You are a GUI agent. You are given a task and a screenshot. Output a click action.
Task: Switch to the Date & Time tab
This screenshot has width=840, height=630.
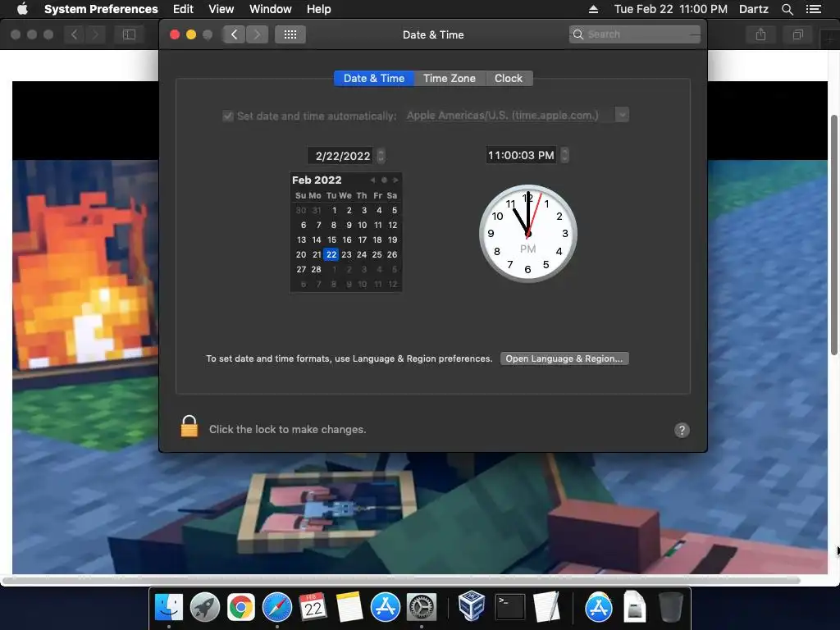coord(374,78)
